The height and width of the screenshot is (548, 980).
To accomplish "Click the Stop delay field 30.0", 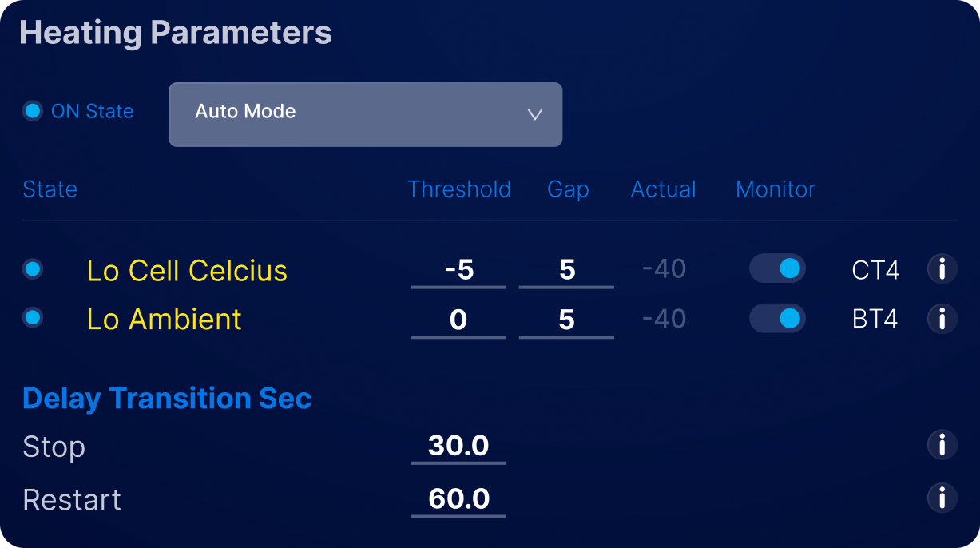I will tap(458, 446).
